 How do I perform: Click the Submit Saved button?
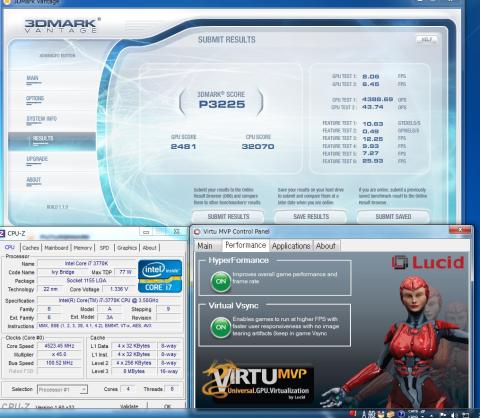tap(393, 217)
